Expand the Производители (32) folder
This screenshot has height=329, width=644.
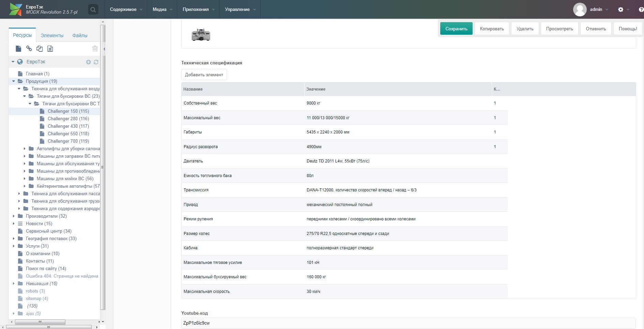point(14,216)
